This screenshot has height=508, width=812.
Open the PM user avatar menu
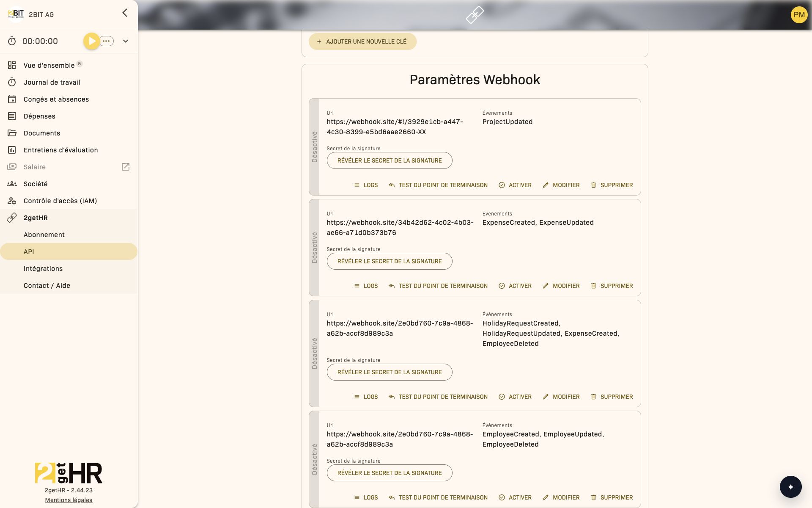(799, 15)
